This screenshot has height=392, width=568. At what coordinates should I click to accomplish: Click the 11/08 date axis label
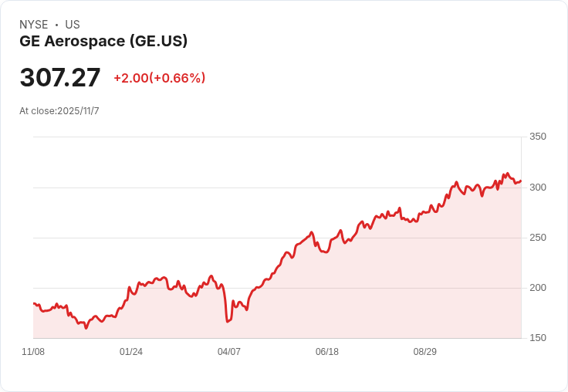coord(33,352)
